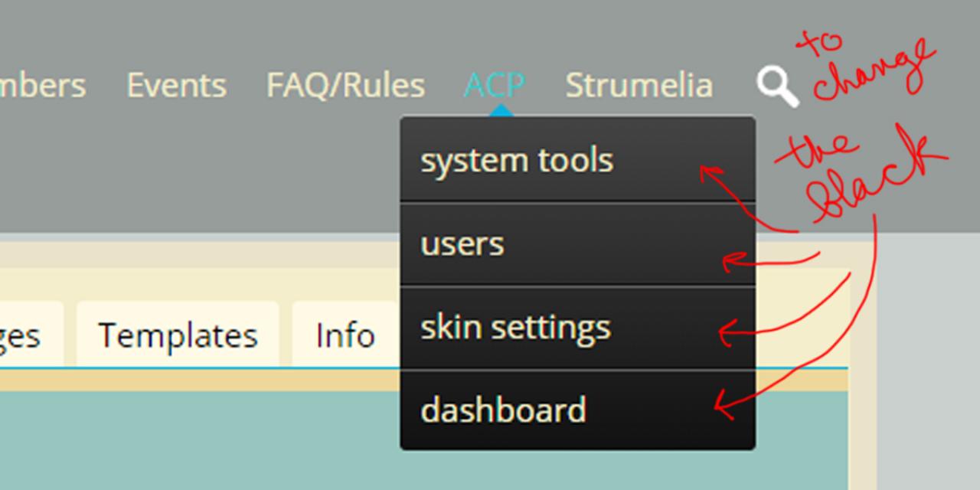Screen dimensions: 980x490
Task: Click the blue pointer arrow beneath ACP
Action: [501, 111]
